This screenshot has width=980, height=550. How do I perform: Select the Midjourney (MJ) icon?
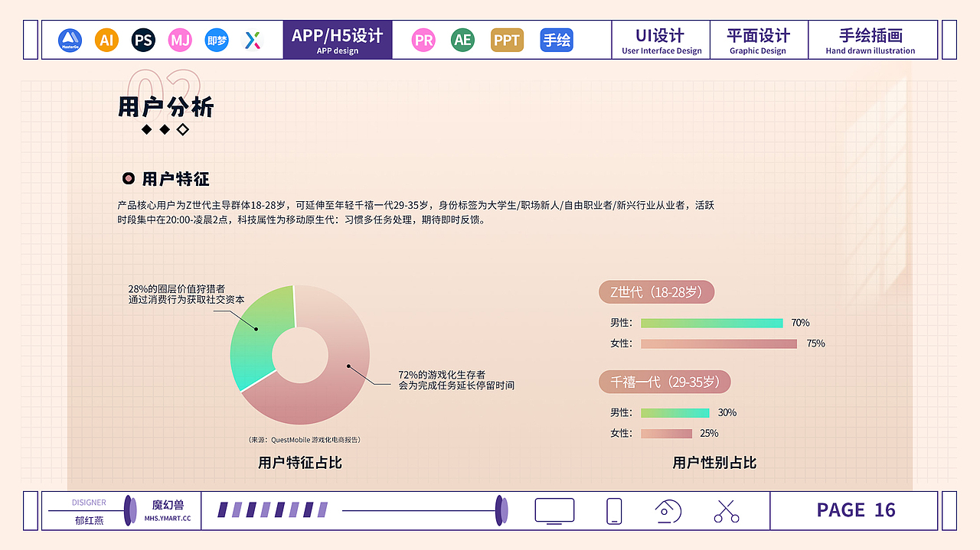pos(180,40)
